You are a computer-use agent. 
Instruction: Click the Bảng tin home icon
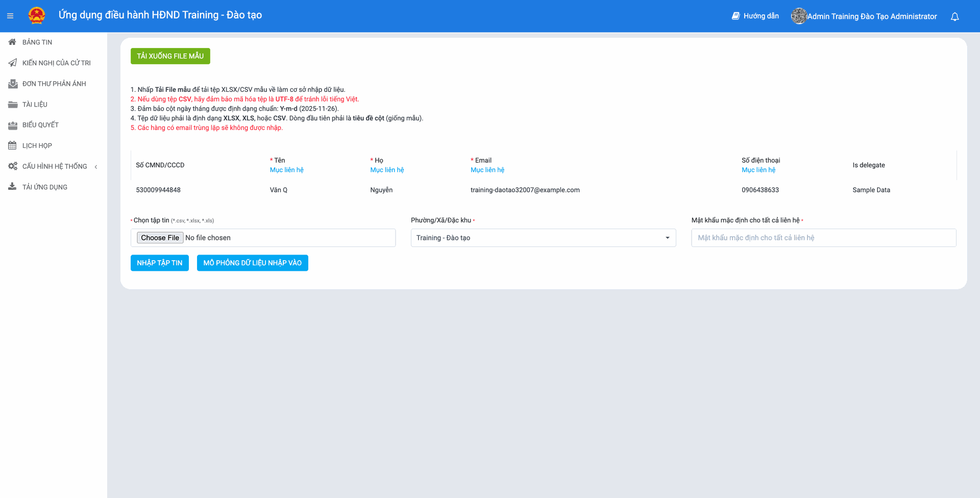pyautogui.click(x=12, y=42)
